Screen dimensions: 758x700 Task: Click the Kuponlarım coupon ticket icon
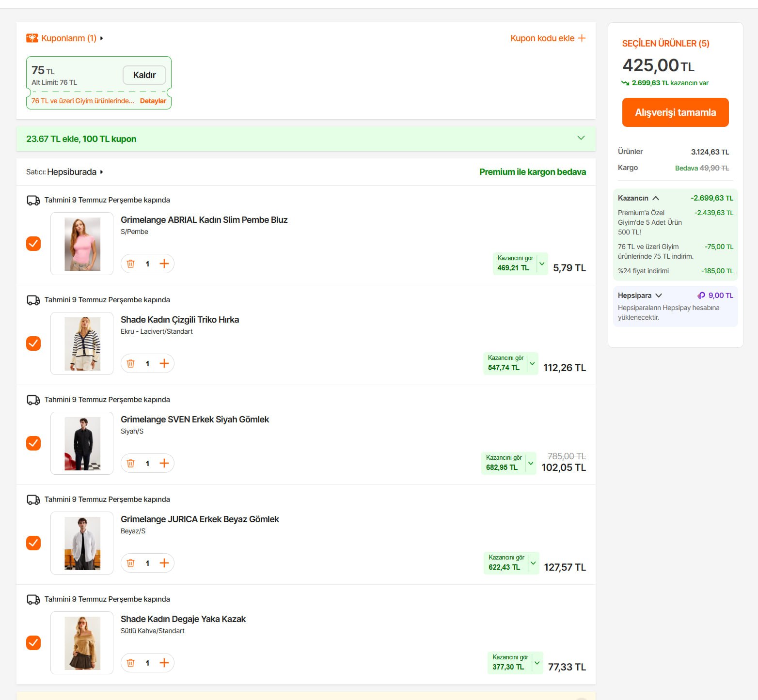tap(32, 38)
